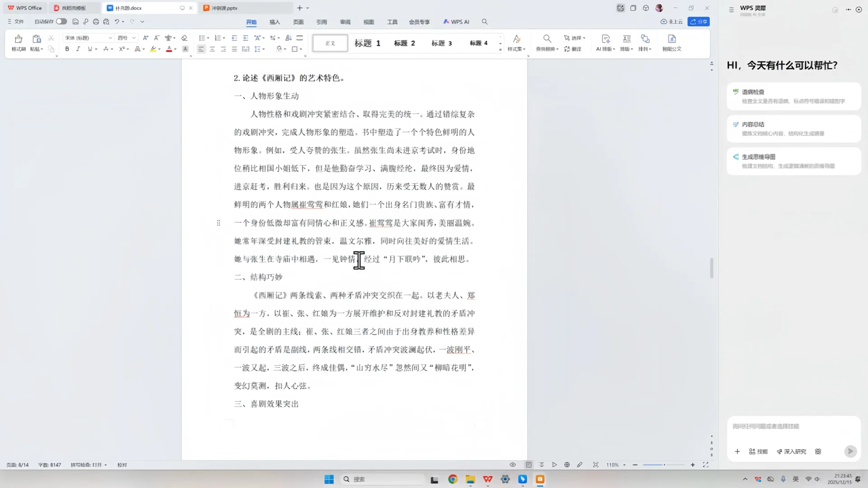Click the clear formatting eraser icon
Image resolution: width=868 pixels, height=488 pixels.
(184, 38)
